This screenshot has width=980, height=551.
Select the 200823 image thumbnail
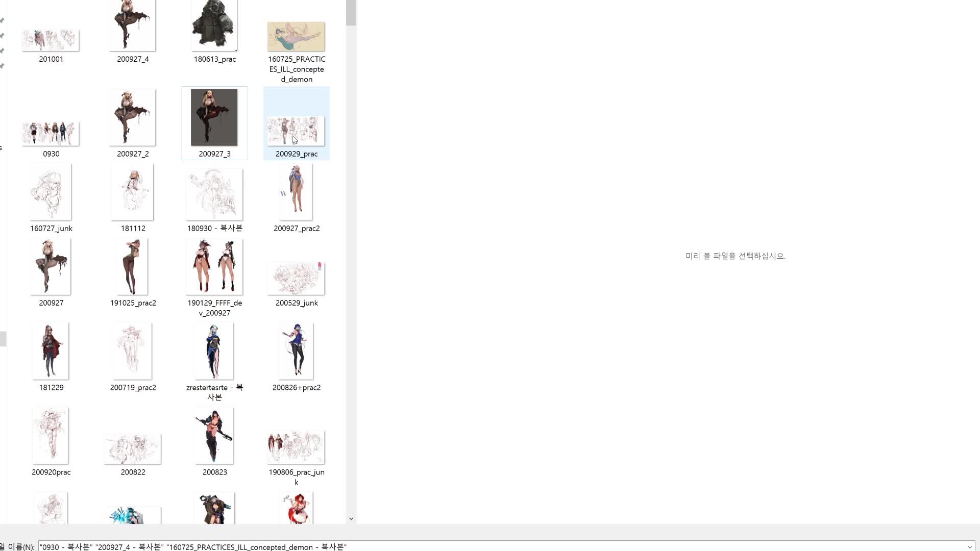(x=214, y=436)
